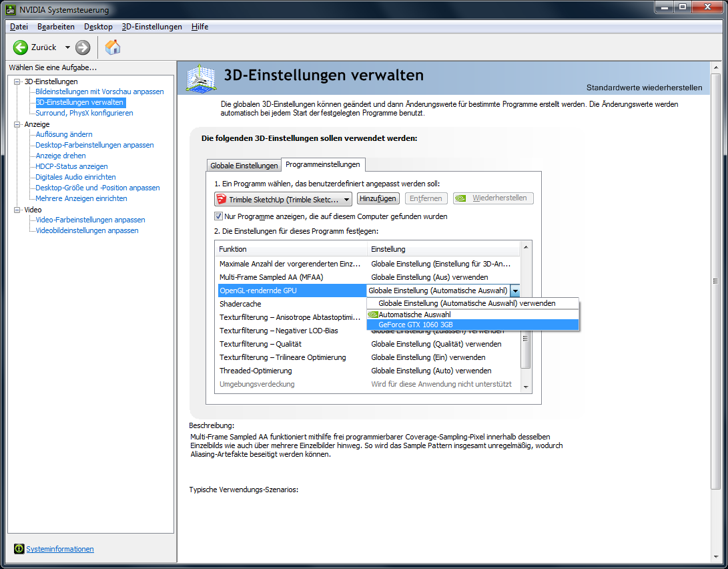
Task: Click the green Zurück back arrow icon
Action: tap(21, 47)
